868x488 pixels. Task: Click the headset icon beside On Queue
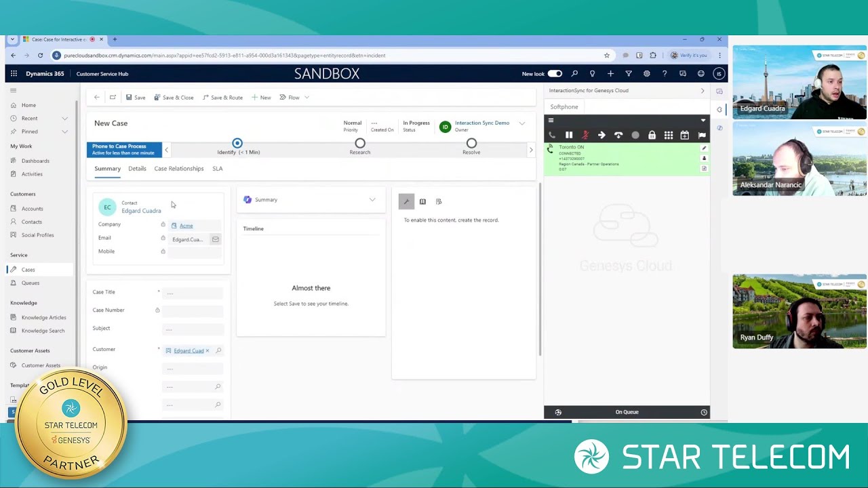558,412
